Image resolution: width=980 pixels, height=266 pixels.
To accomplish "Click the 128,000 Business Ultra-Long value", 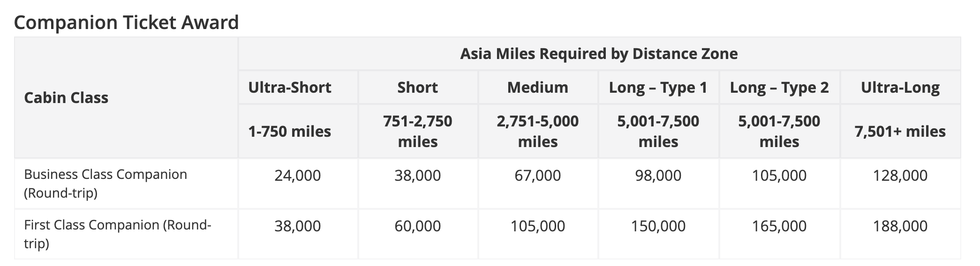I will 900,176.
